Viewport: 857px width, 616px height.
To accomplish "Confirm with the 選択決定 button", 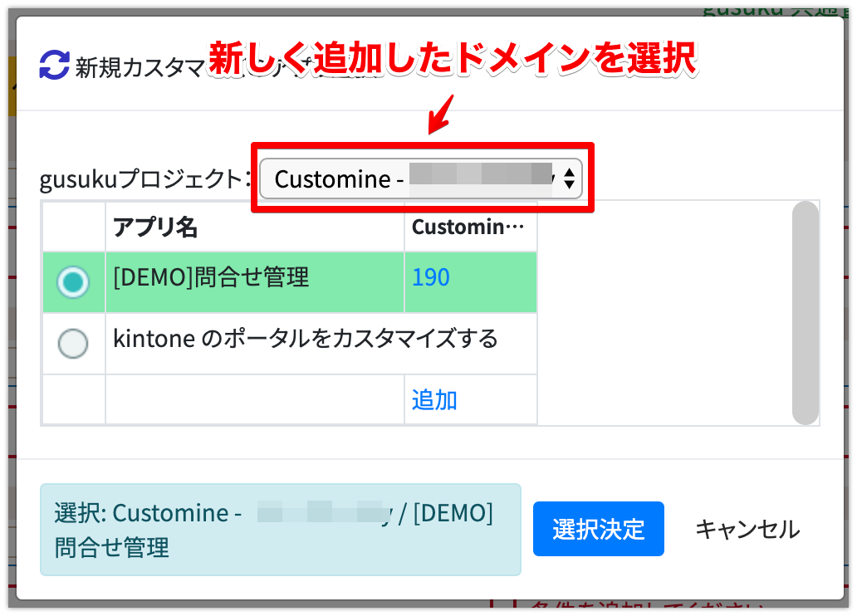I will tap(599, 529).
